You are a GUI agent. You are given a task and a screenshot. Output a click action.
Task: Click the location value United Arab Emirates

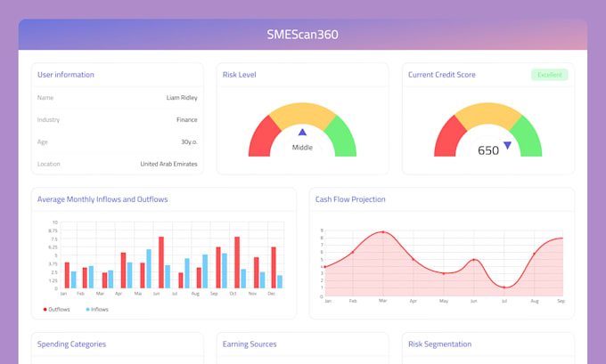pyautogui.click(x=169, y=164)
